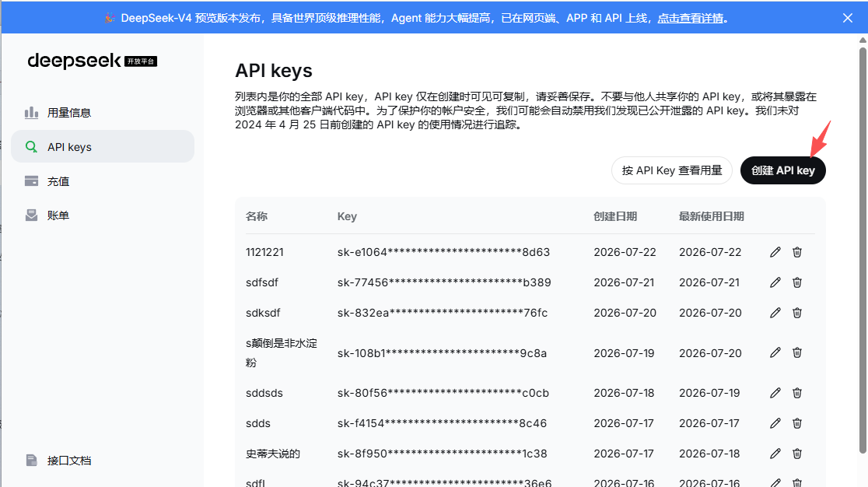This screenshot has width=868, height=487.
Task: Click the page vertical scrollbar thumb
Action: [x=863, y=251]
